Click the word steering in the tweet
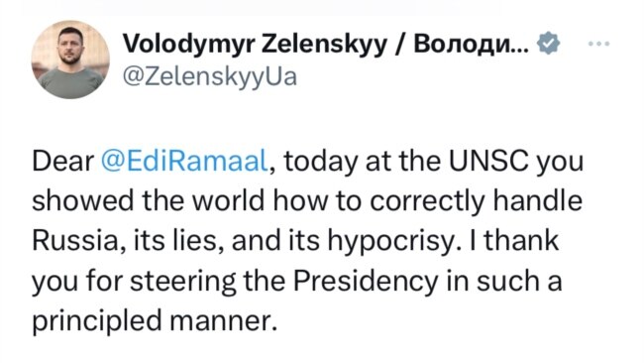This screenshot has height=363, width=644. 183,282
